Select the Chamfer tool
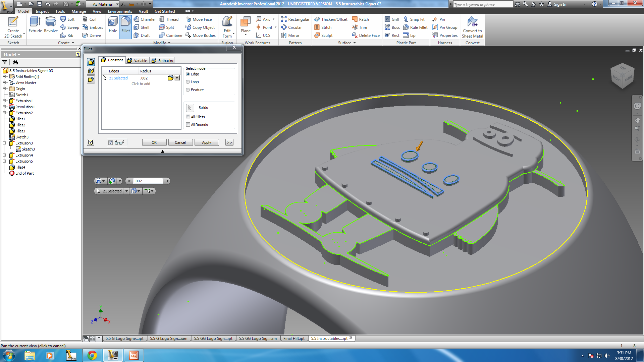The height and width of the screenshot is (362, 644). (x=145, y=19)
